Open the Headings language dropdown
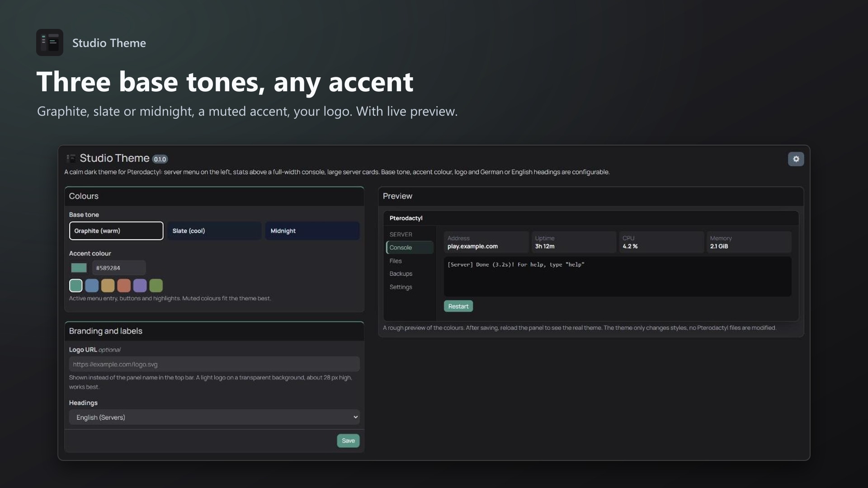The height and width of the screenshot is (488, 868). click(214, 417)
